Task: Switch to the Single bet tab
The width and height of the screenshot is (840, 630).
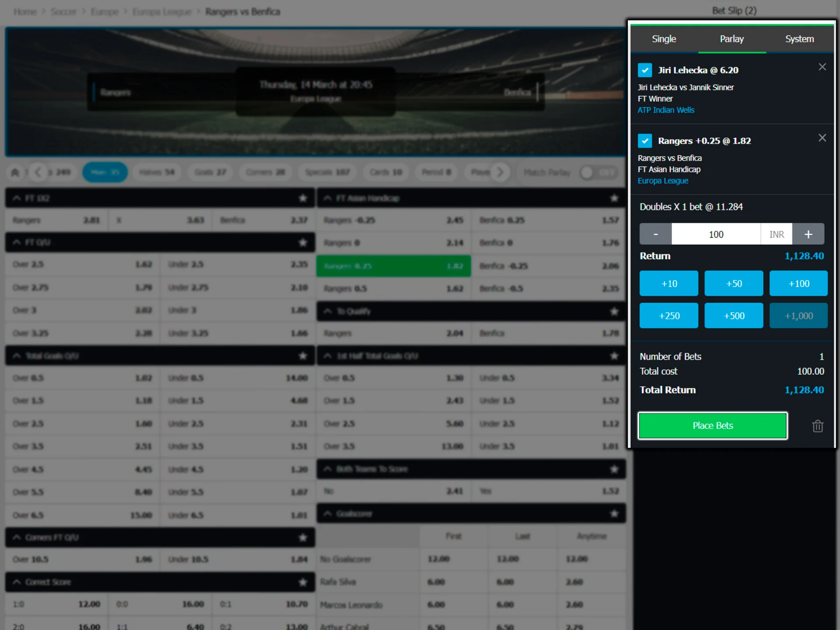Action: click(x=664, y=39)
